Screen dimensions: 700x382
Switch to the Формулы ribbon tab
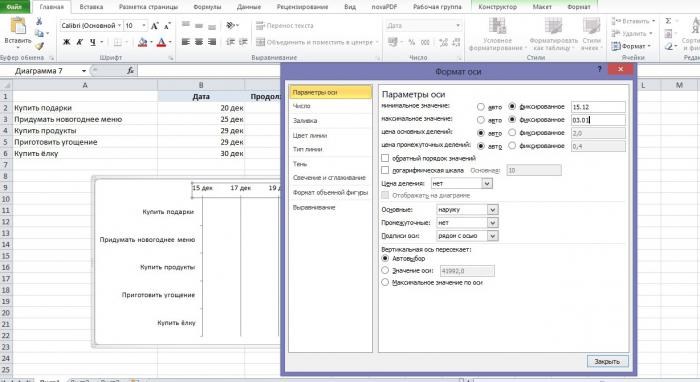point(207,7)
